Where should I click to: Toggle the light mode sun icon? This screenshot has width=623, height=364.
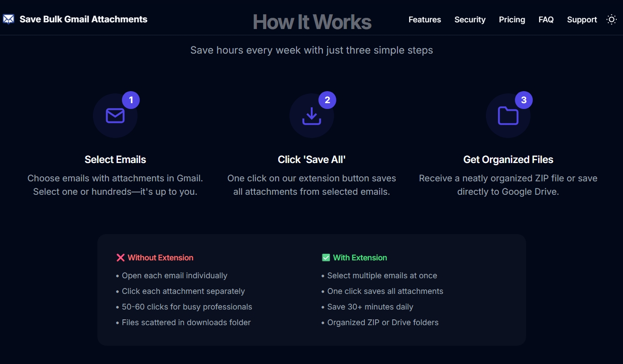611,19
